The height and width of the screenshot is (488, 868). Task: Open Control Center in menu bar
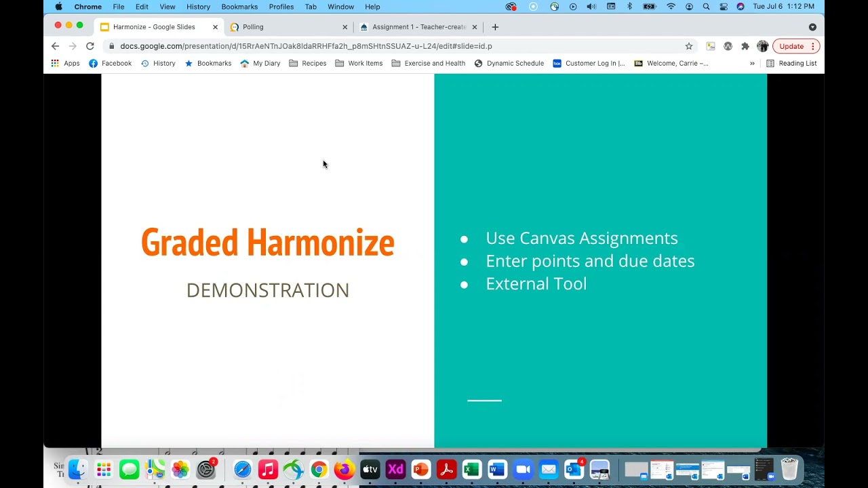pyautogui.click(x=723, y=7)
